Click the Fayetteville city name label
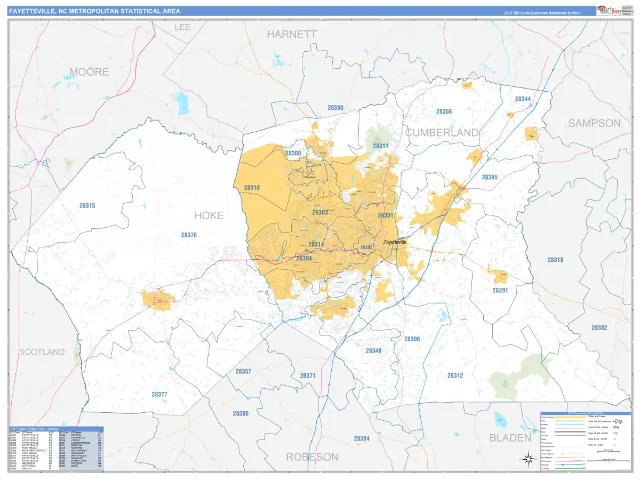The width and height of the screenshot is (640, 480). (x=395, y=242)
